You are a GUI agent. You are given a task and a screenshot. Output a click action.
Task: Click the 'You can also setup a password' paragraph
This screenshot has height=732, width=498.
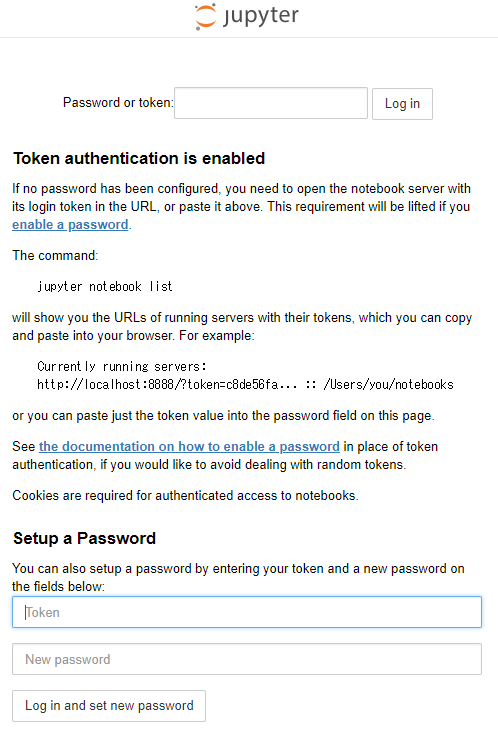(238, 577)
